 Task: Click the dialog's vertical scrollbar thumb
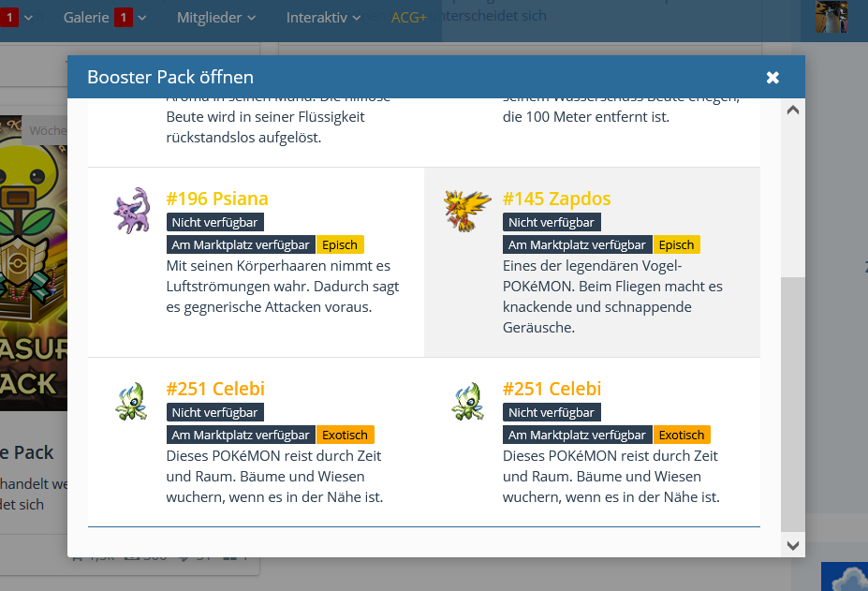(x=792, y=403)
